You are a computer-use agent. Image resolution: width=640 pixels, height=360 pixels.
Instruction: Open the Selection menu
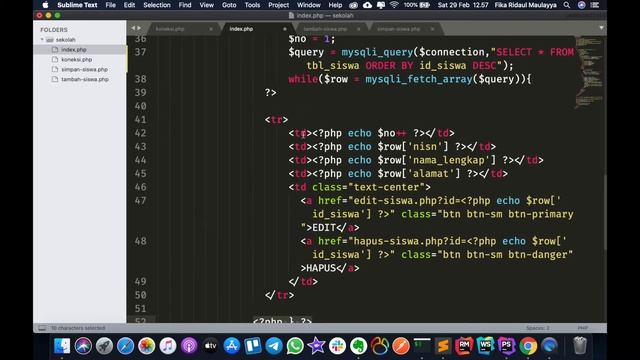157,5
